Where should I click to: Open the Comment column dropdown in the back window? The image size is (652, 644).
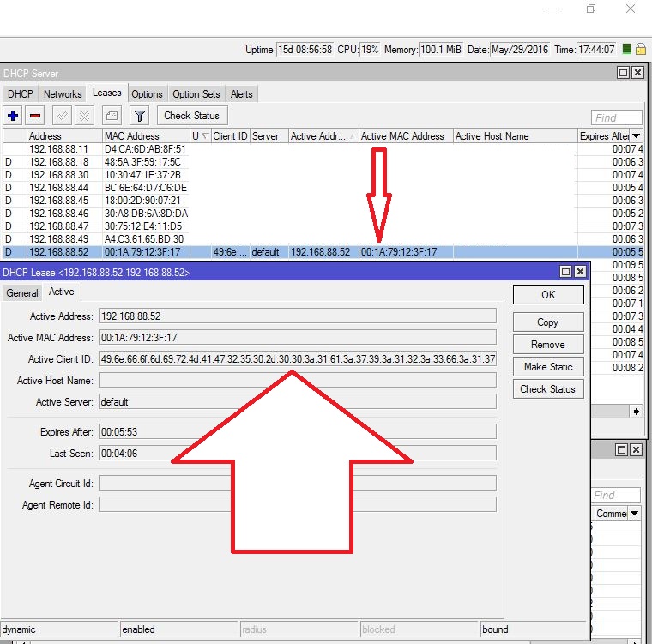(x=634, y=513)
